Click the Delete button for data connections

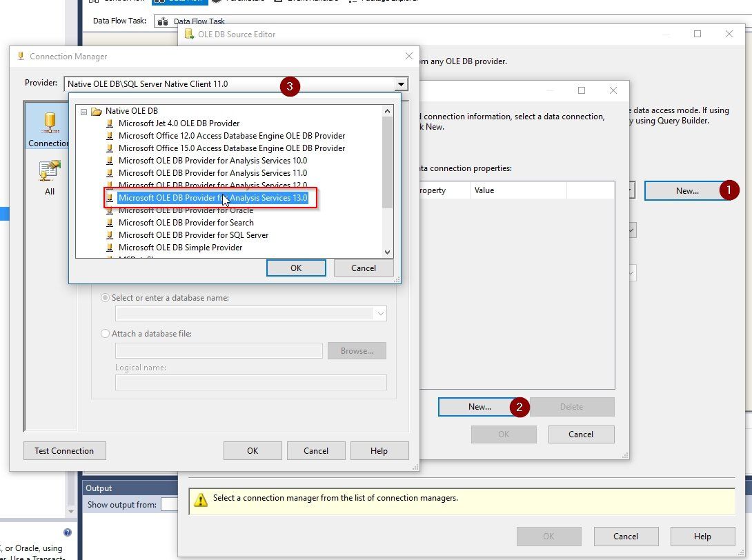(572, 407)
